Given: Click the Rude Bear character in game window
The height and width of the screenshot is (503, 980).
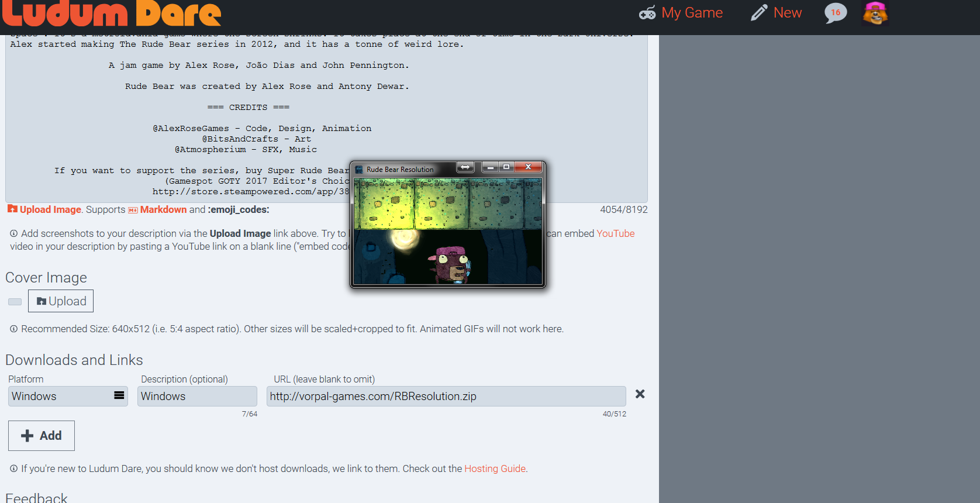Looking at the screenshot, I should click(450, 264).
